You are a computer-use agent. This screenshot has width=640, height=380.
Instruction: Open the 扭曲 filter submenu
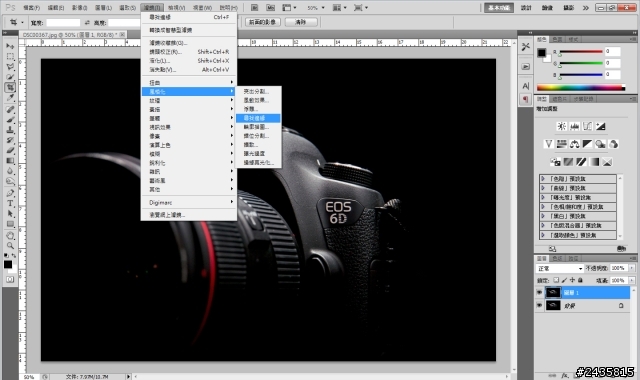[189, 82]
